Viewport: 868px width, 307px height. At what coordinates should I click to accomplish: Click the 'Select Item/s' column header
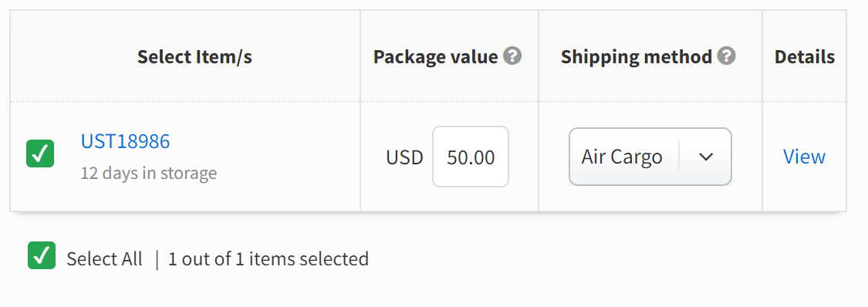[194, 57]
